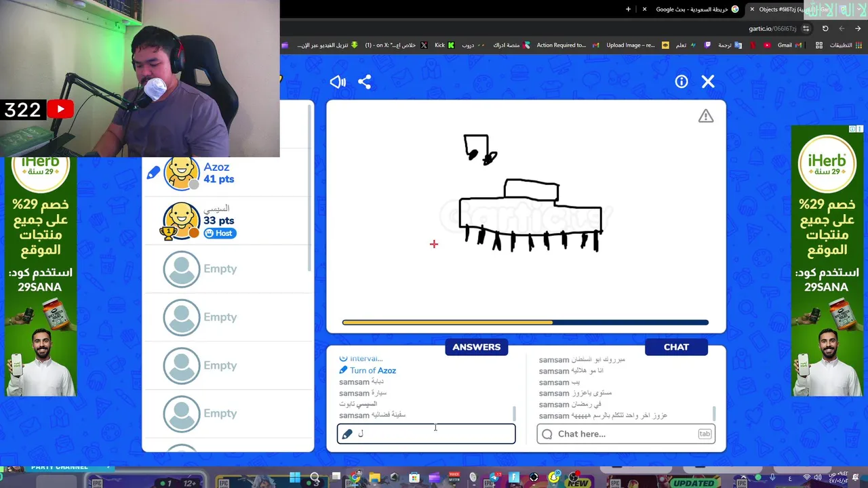The width and height of the screenshot is (868, 488).
Task: Open the X bookmark icon
Action: pyautogui.click(x=424, y=45)
